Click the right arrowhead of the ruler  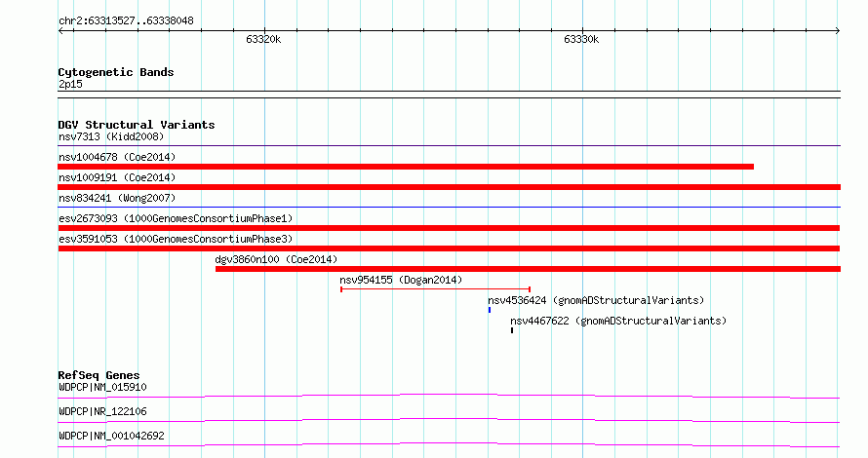point(838,31)
